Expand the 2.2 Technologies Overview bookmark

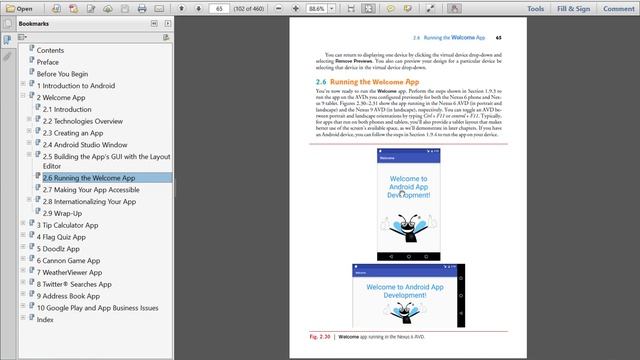point(29,120)
